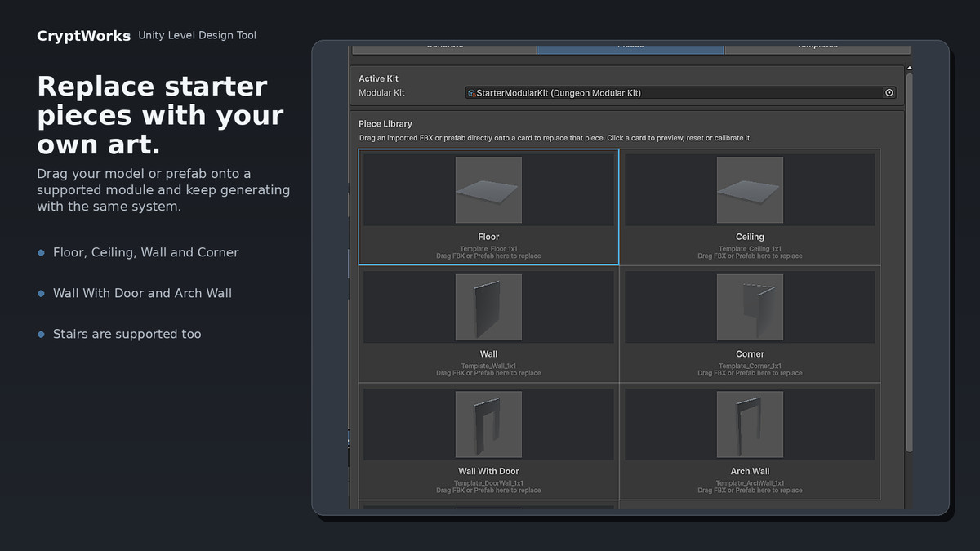Click the Stairs are supported too bullet
The width and height of the screenshot is (980, 551).
click(x=127, y=334)
